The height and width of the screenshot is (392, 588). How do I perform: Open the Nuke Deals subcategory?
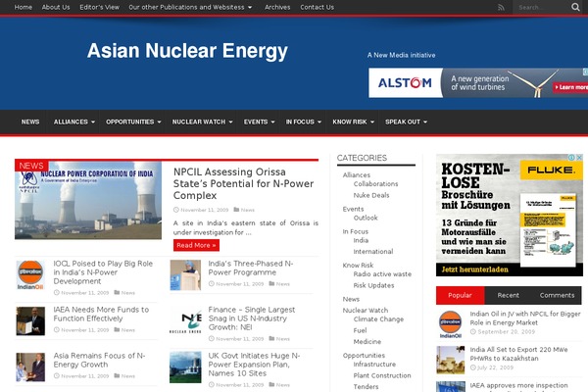tap(371, 195)
